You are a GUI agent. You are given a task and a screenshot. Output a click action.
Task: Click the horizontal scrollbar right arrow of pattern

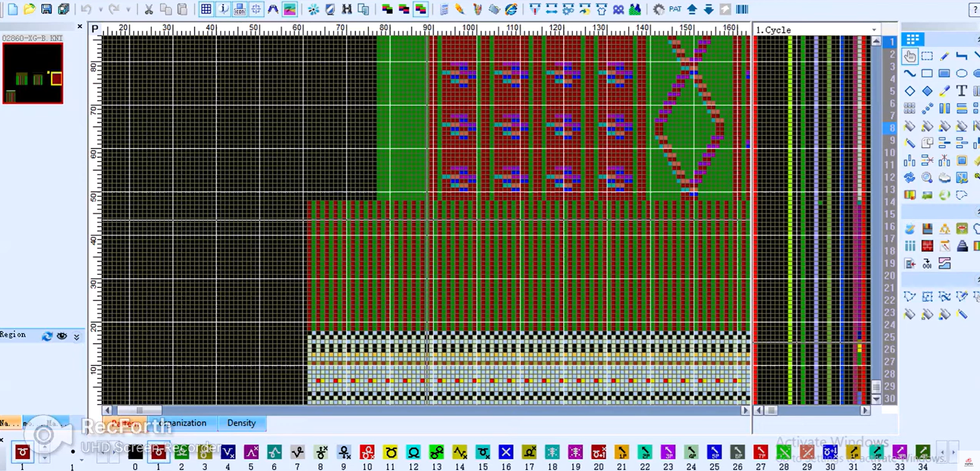(x=745, y=410)
